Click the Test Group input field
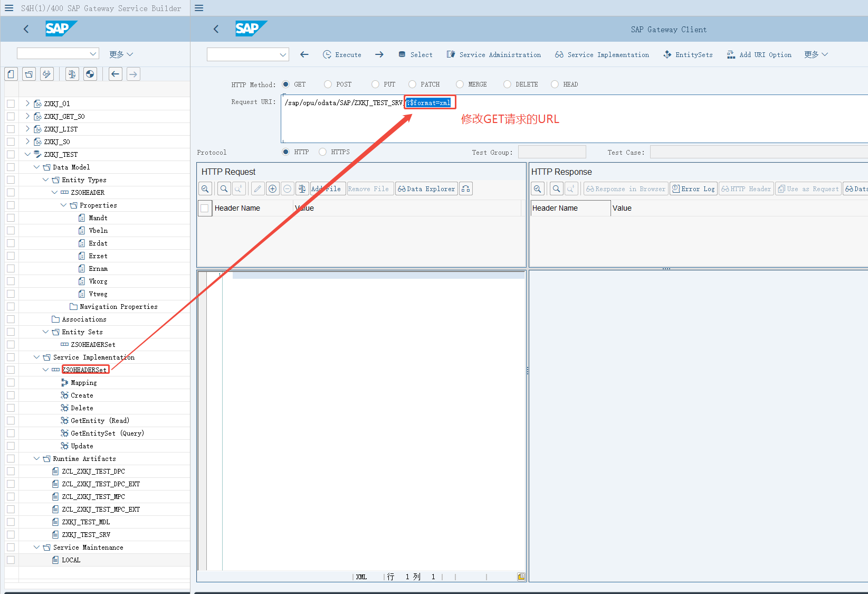The height and width of the screenshot is (594, 868). (x=552, y=152)
